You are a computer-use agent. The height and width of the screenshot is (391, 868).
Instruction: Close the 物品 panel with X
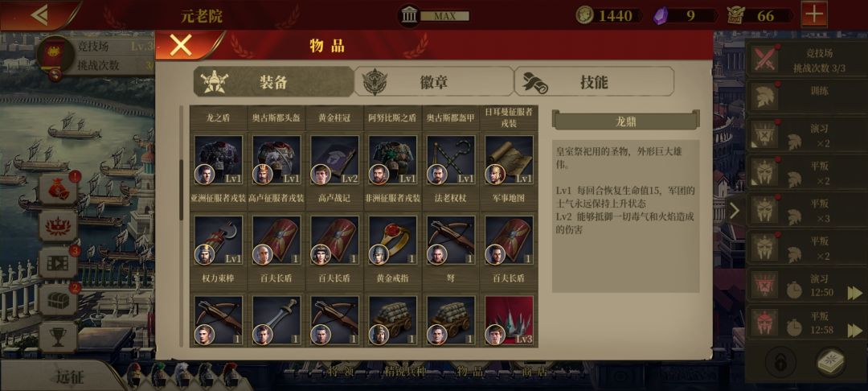[x=181, y=45]
